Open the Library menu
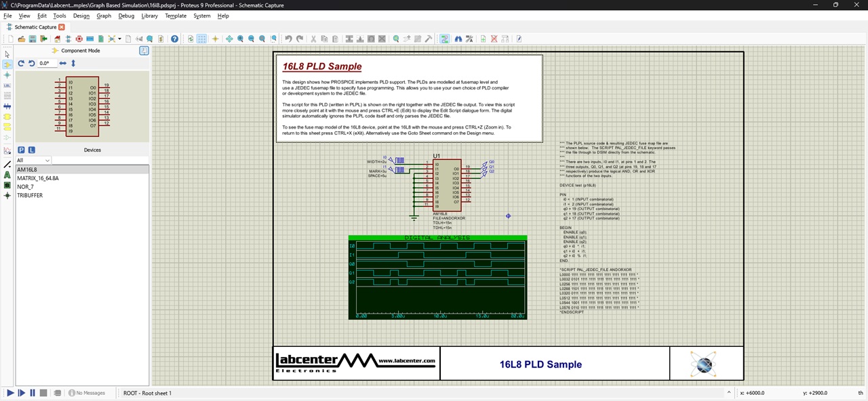 [x=149, y=16]
